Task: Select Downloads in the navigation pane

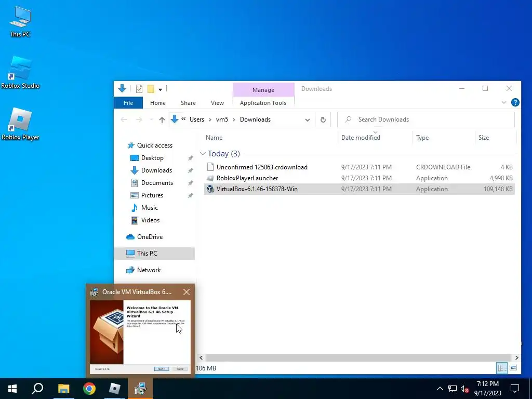Action: tap(156, 170)
